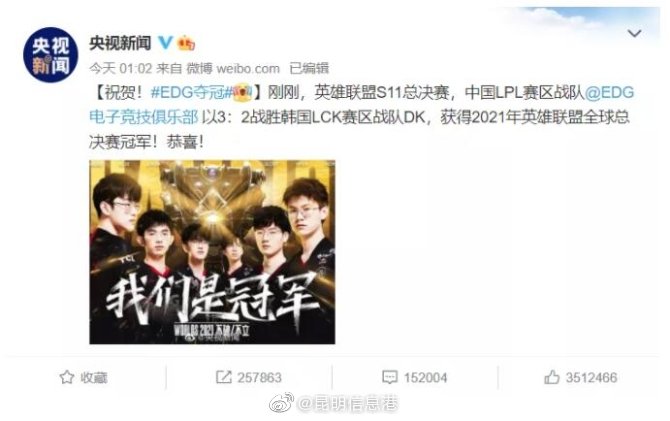Click the repost share icon
This screenshot has width=670, height=421.
click(223, 377)
